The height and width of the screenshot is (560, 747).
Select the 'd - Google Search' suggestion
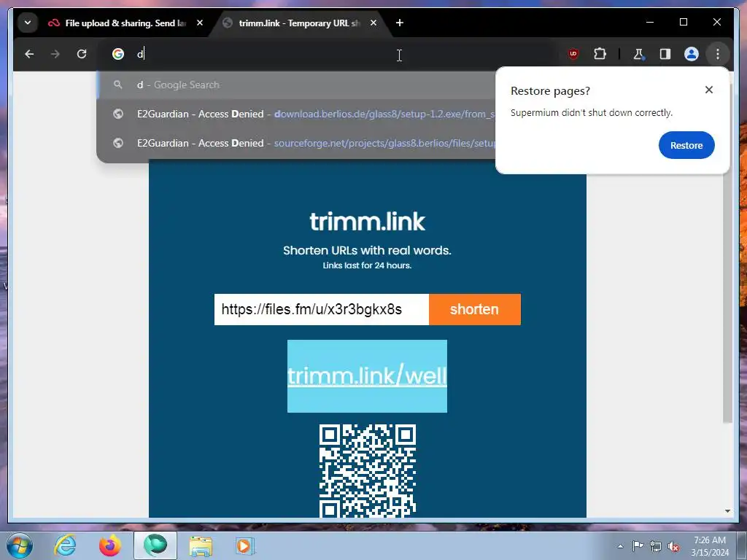click(296, 85)
